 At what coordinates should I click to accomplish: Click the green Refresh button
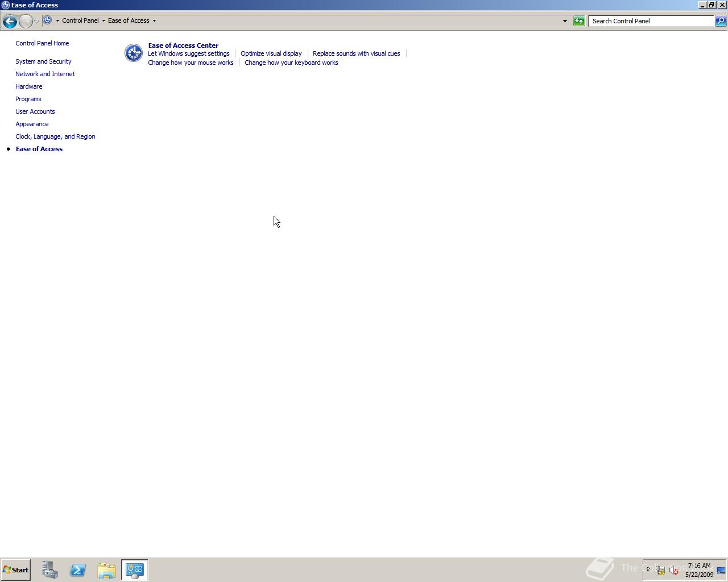point(579,21)
